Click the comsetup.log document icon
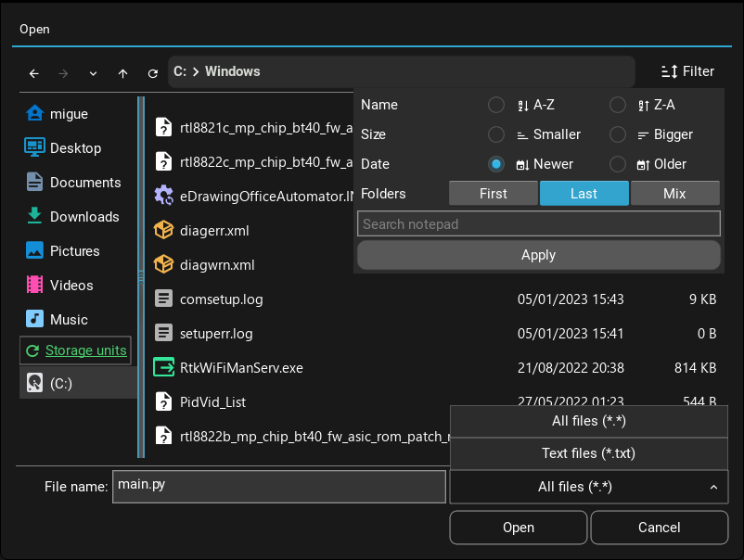The width and height of the screenshot is (744, 560). pos(163,299)
